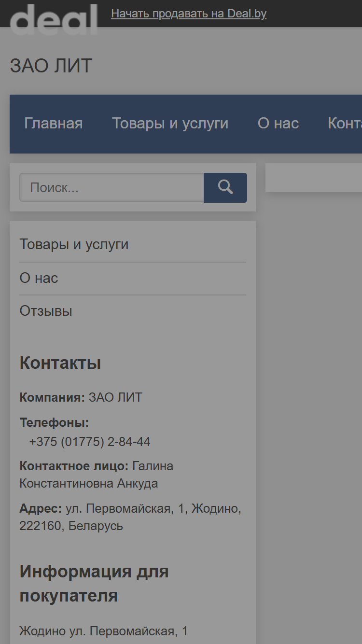The width and height of the screenshot is (362, 644).
Task: Click the ЗАО ЛИТ company title
Action: [x=51, y=66]
